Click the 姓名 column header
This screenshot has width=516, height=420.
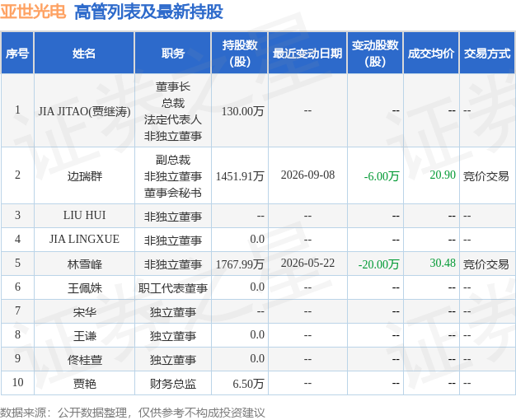pyautogui.click(x=84, y=53)
